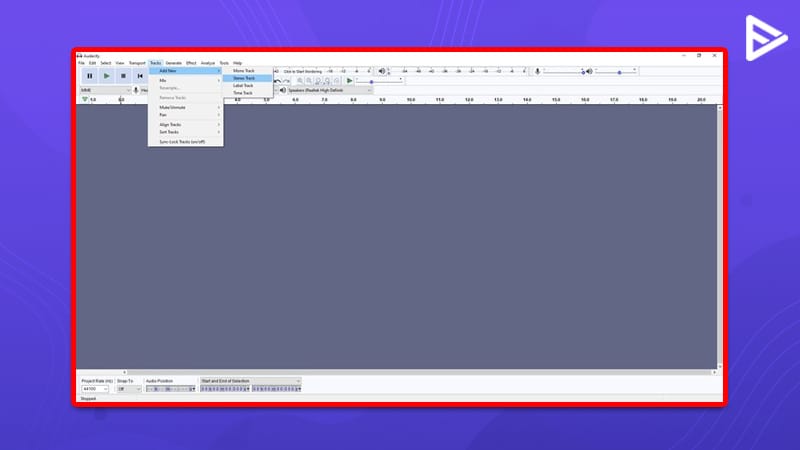This screenshot has width=800, height=450.
Task: Click the 10.0 mark on the timeline ruler
Action: pyautogui.click(x=411, y=100)
